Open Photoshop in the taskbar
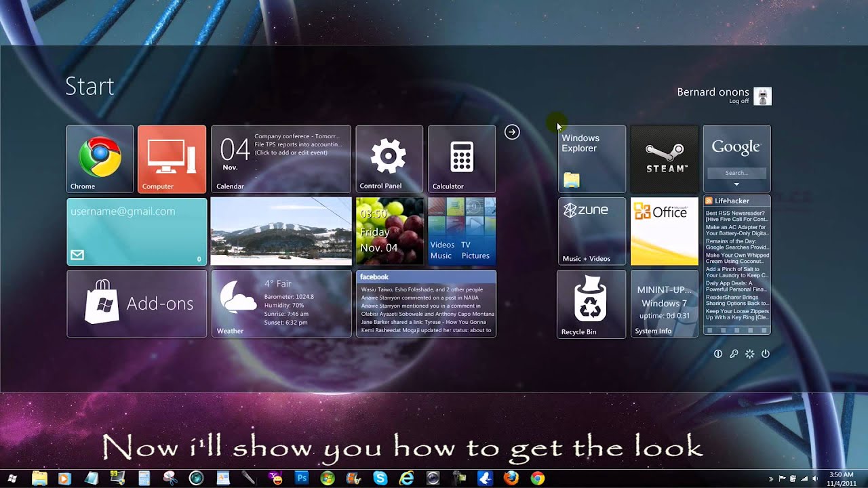The width and height of the screenshot is (868, 488). pyautogui.click(x=302, y=479)
